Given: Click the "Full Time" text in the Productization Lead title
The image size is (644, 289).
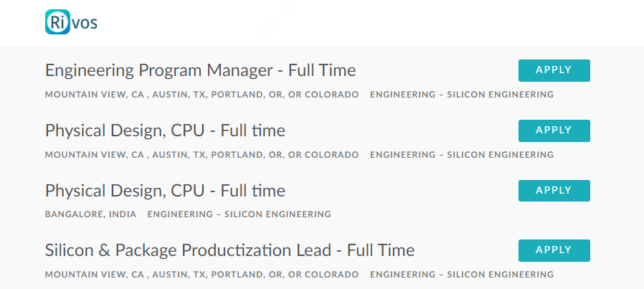Looking at the screenshot, I should 381,250.
